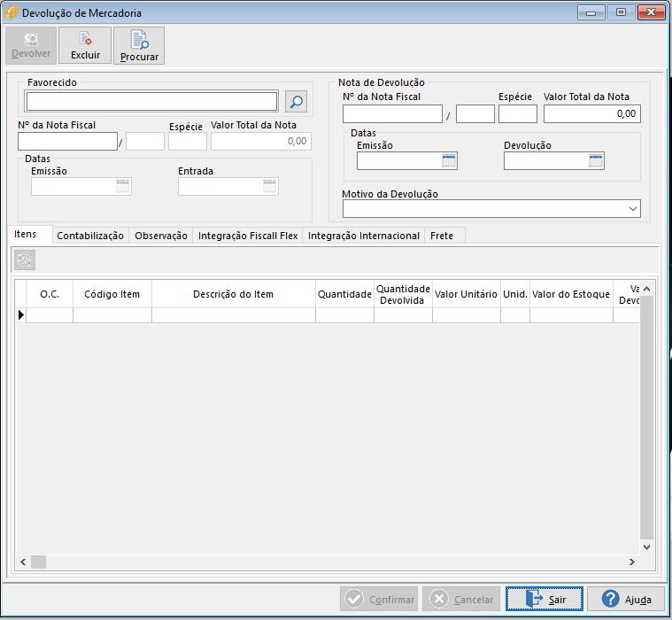This screenshot has width=672, height=620.
Task: Click the refresh items icon in Itens tab
Action: coord(25,260)
